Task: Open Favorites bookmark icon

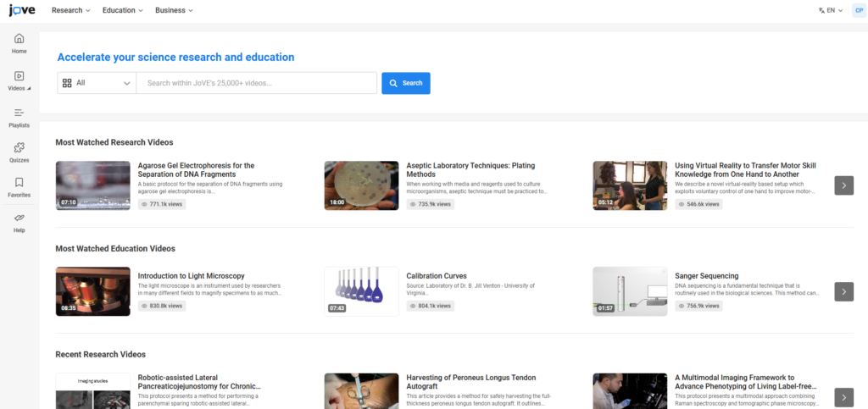Action: 19,183
